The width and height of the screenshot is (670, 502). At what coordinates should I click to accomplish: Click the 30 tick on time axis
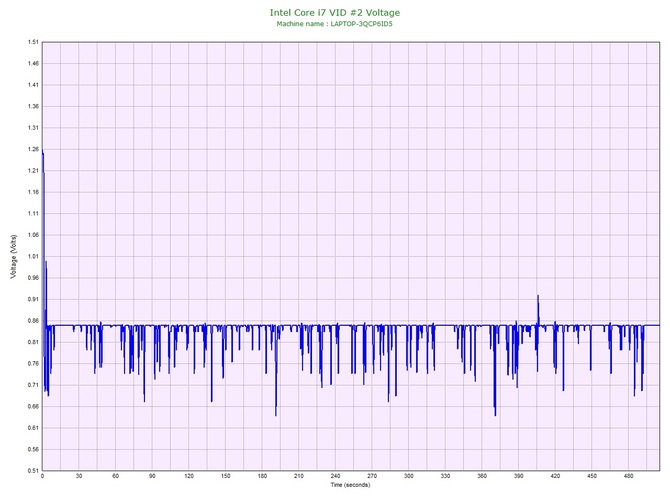tap(79, 476)
